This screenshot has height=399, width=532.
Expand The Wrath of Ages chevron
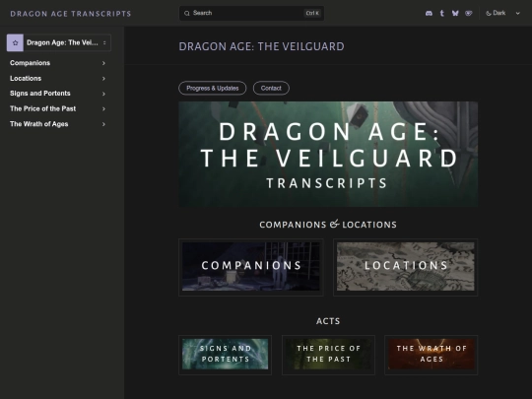pos(103,124)
